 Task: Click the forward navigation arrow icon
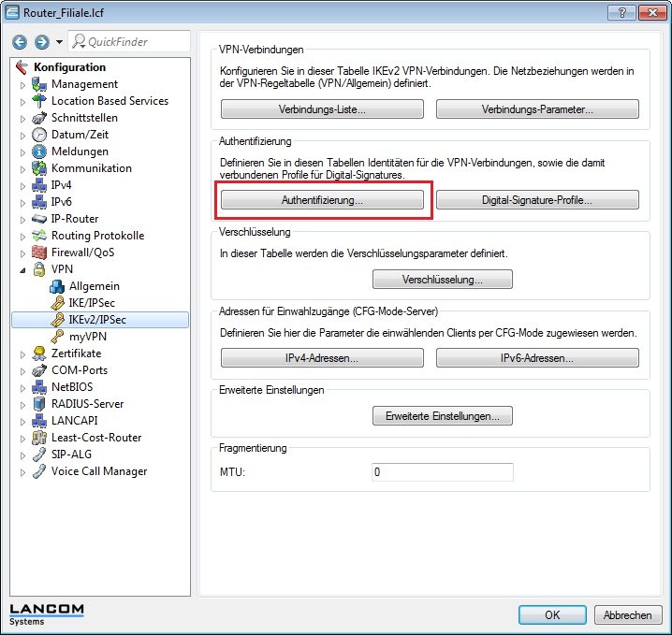[41, 42]
